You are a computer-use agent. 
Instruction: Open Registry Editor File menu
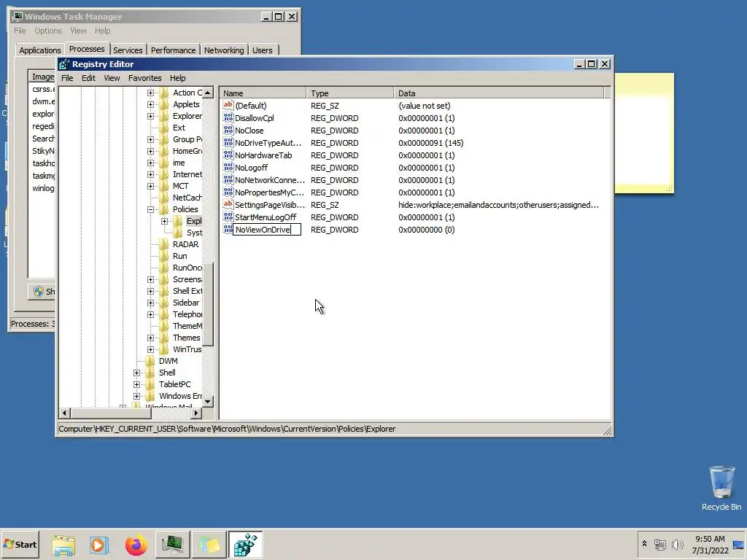(x=67, y=78)
